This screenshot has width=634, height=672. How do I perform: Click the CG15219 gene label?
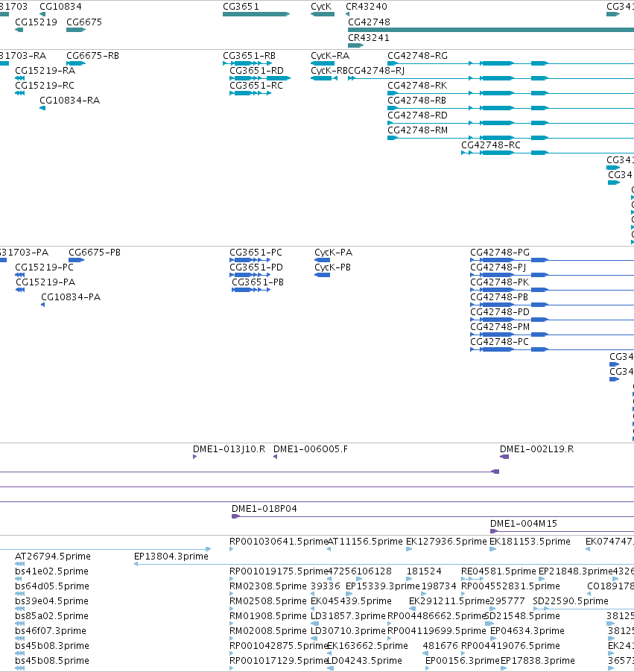point(36,22)
